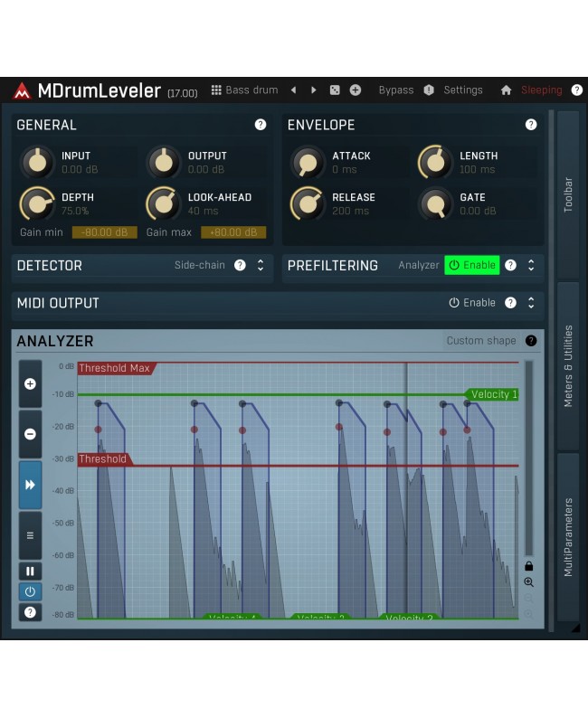Click the ATTACK knob

click(x=308, y=162)
